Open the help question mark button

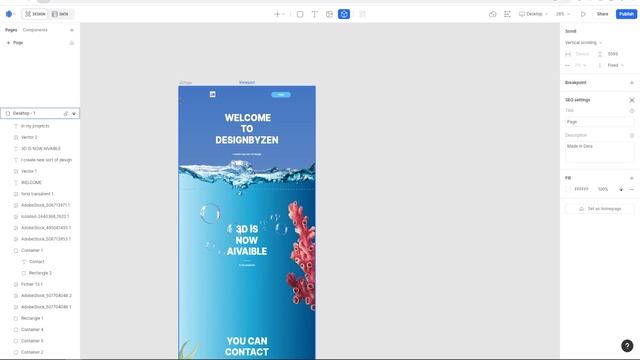point(627,346)
